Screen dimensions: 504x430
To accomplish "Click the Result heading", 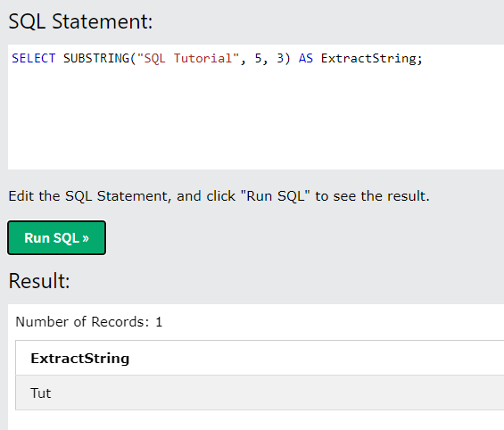I will [39, 281].
